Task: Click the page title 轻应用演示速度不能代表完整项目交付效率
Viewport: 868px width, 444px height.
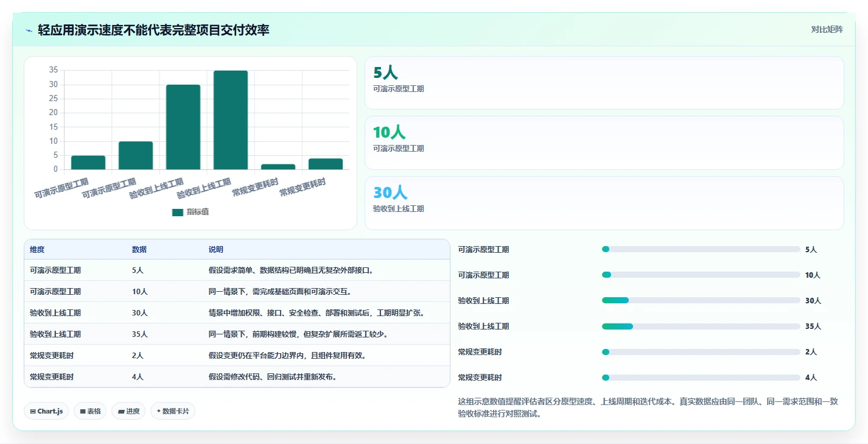Action: click(153, 30)
